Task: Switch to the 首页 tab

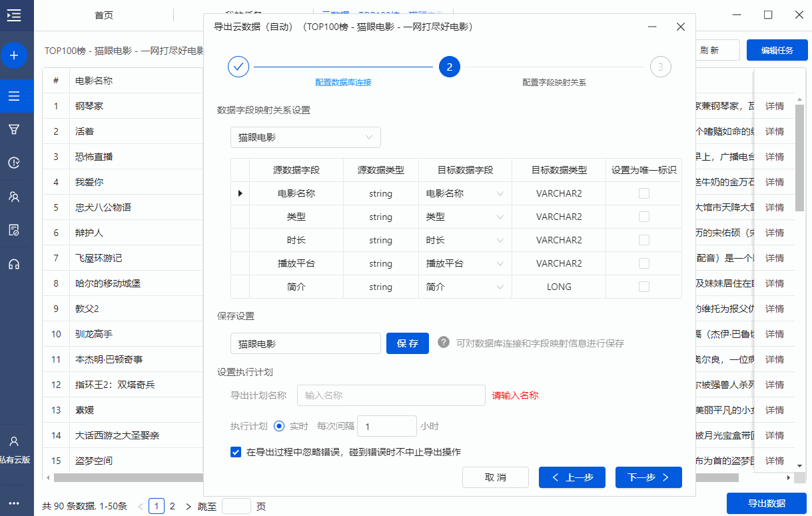Action: (104, 15)
